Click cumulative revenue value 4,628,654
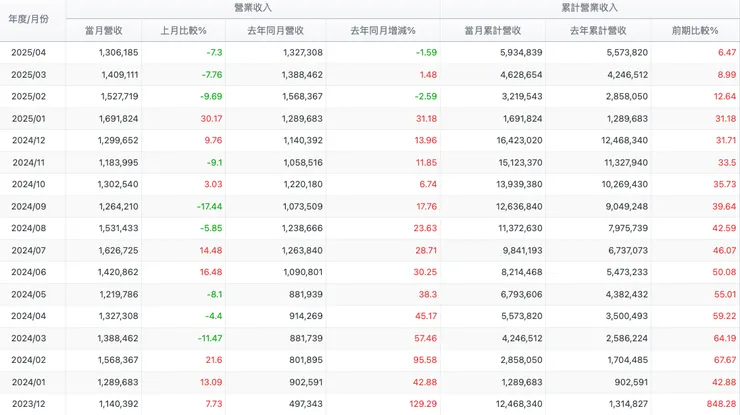 point(521,75)
